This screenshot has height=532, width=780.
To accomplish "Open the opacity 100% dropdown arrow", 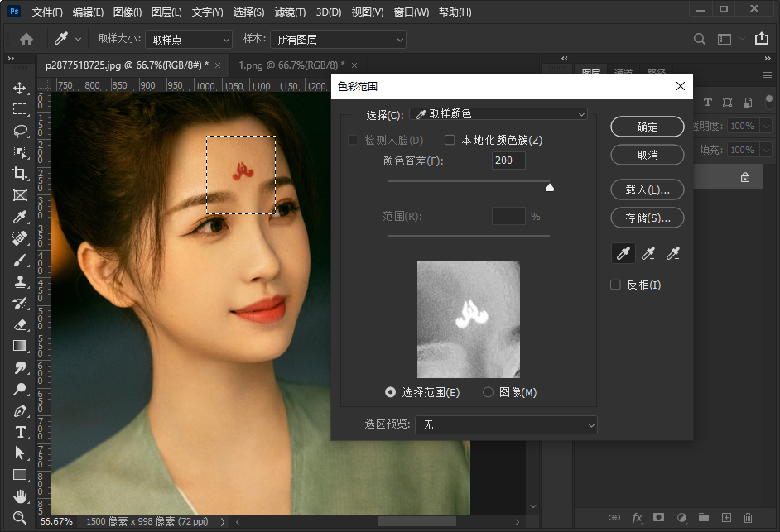I will tap(767, 127).
